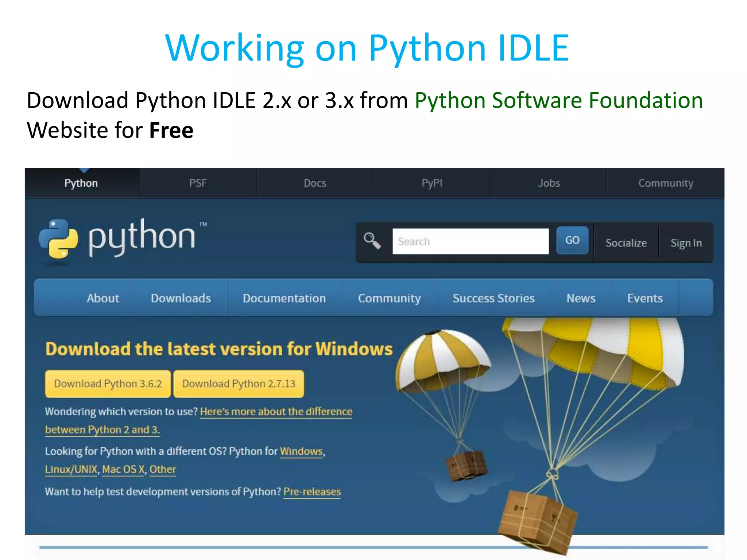Click the 'between Python 2 and 3.' link

click(102, 430)
